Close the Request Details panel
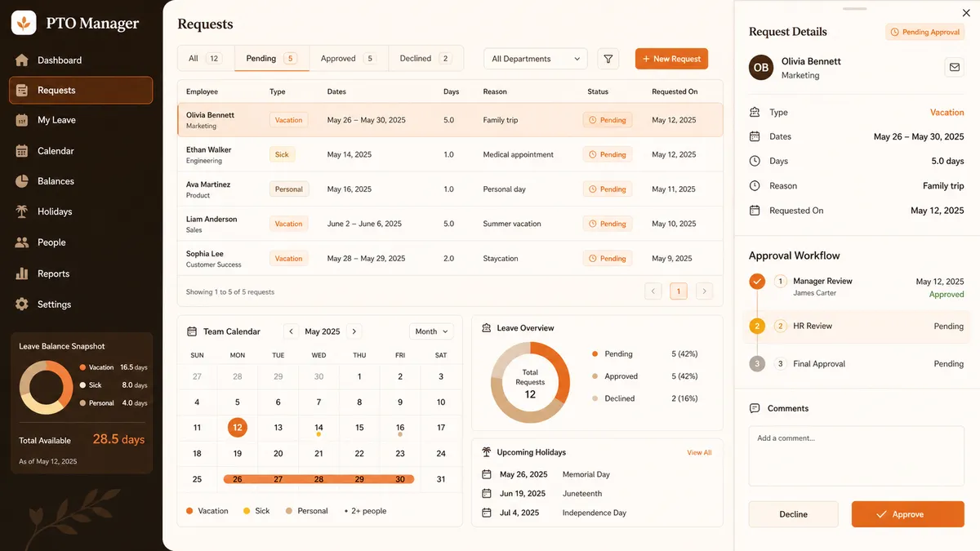The image size is (980, 551). [966, 12]
